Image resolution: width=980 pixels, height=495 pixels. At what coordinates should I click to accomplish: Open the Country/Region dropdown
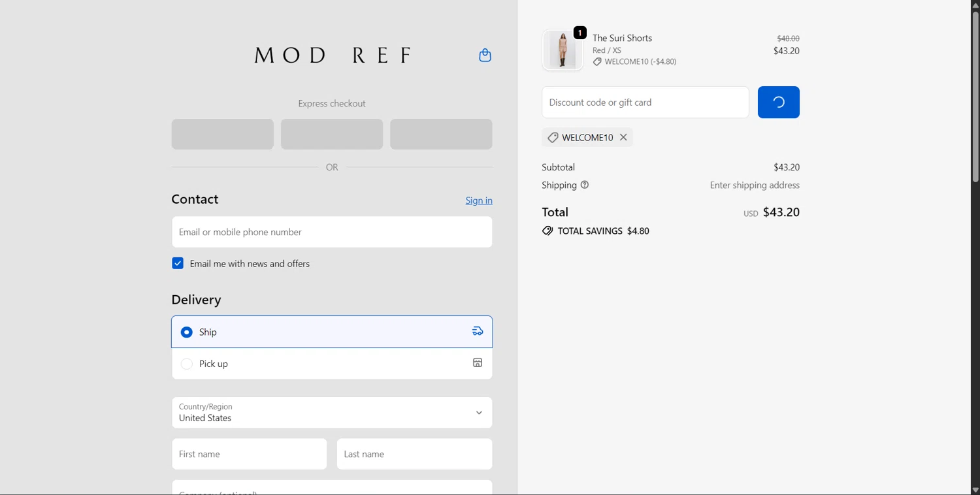332,413
